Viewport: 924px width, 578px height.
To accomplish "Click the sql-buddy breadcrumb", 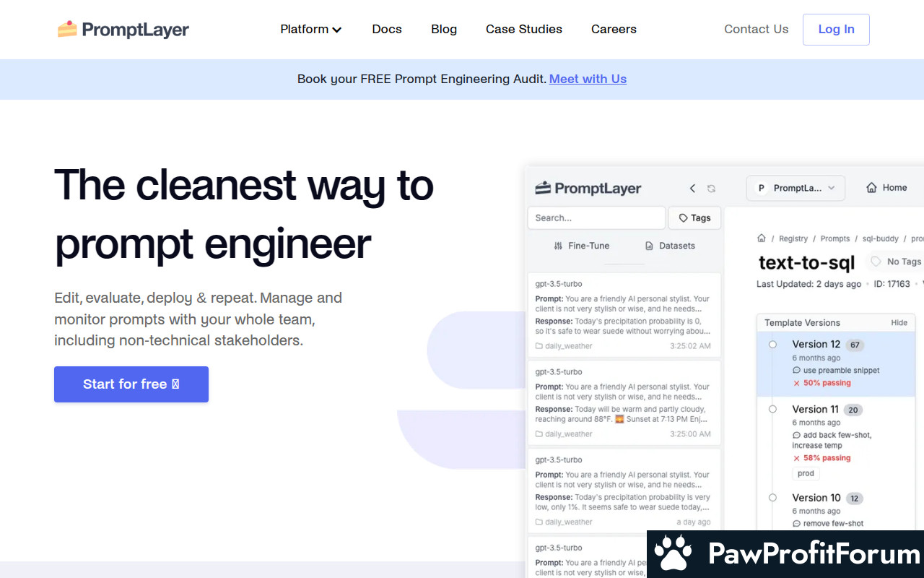I will (x=881, y=238).
